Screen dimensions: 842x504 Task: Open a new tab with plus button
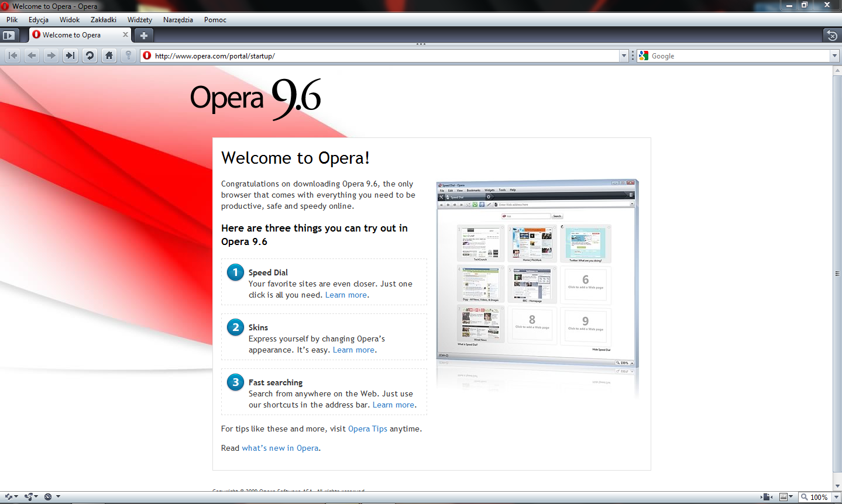pyautogui.click(x=143, y=35)
